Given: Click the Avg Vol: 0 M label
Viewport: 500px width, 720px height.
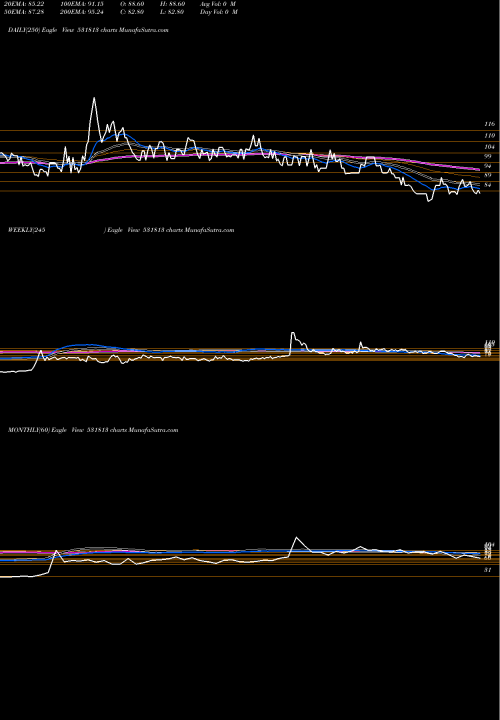Looking at the screenshot, I should [219, 4].
